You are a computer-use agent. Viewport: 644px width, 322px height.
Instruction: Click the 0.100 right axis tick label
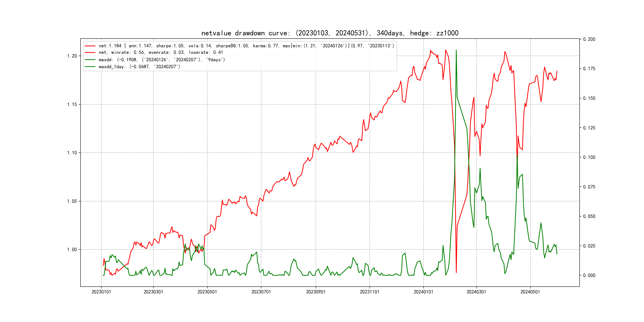pos(589,157)
